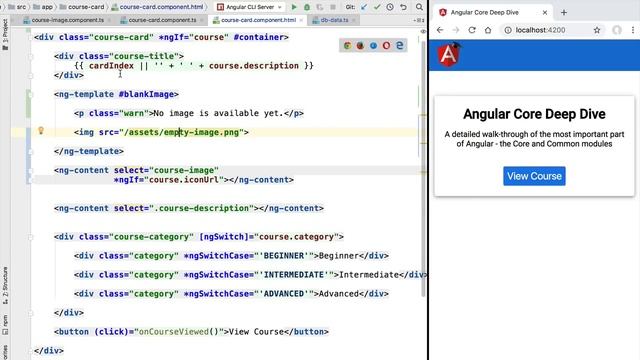Close the Angular Core Deep Dive browser tab
This screenshot has width=640, height=360.
point(545,13)
